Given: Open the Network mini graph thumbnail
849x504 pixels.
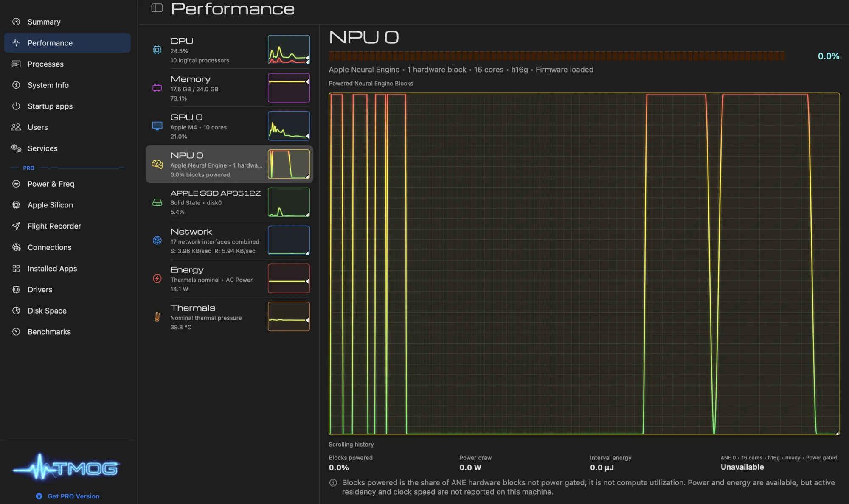Looking at the screenshot, I should [289, 241].
